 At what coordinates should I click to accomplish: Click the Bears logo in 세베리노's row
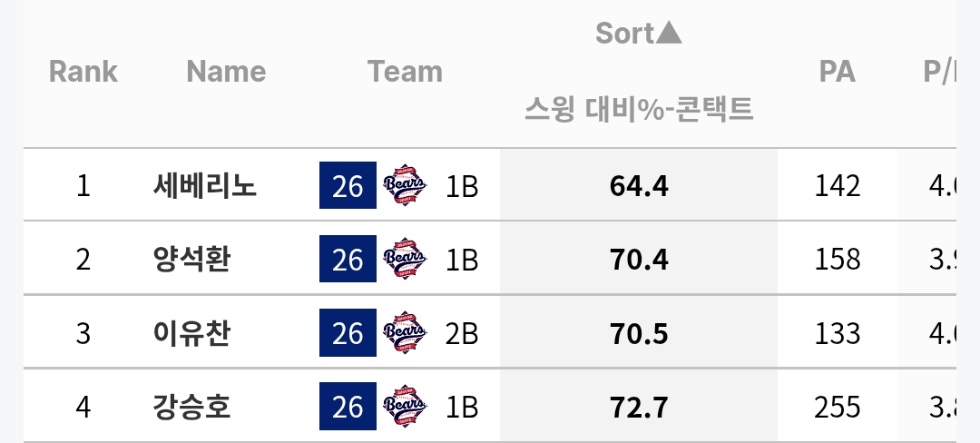coord(405,185)
